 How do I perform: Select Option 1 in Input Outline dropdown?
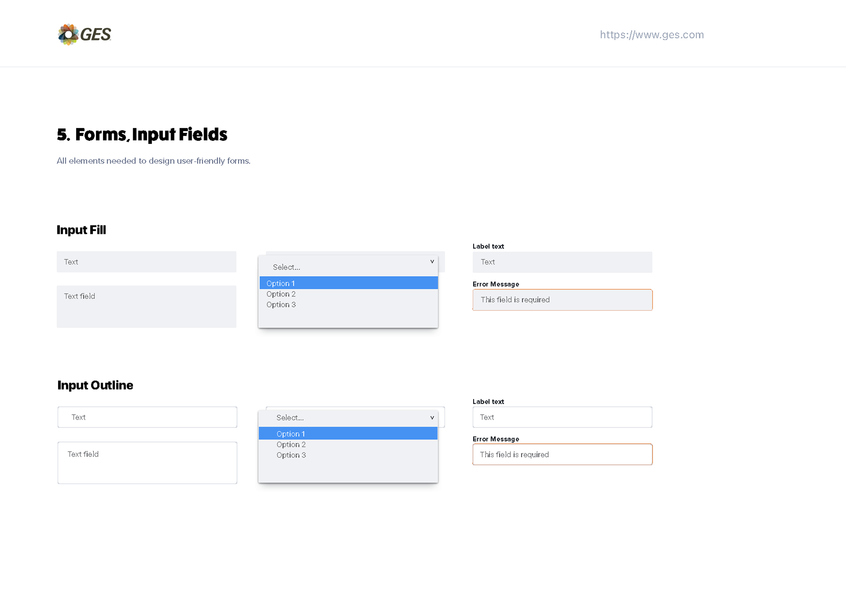[348, 434]
